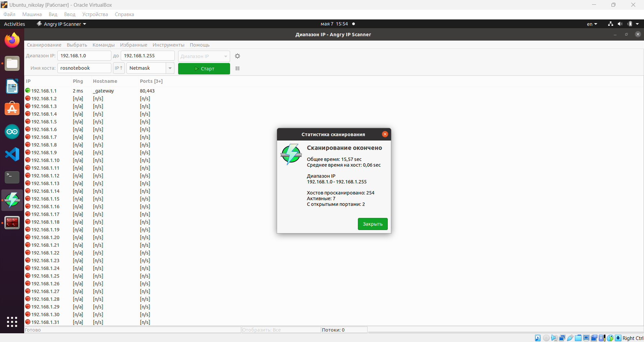Click the start IP field 192.168.1.0
This screenshot has width=644, height=342.
pyautogui.click(x=84, y=56)
